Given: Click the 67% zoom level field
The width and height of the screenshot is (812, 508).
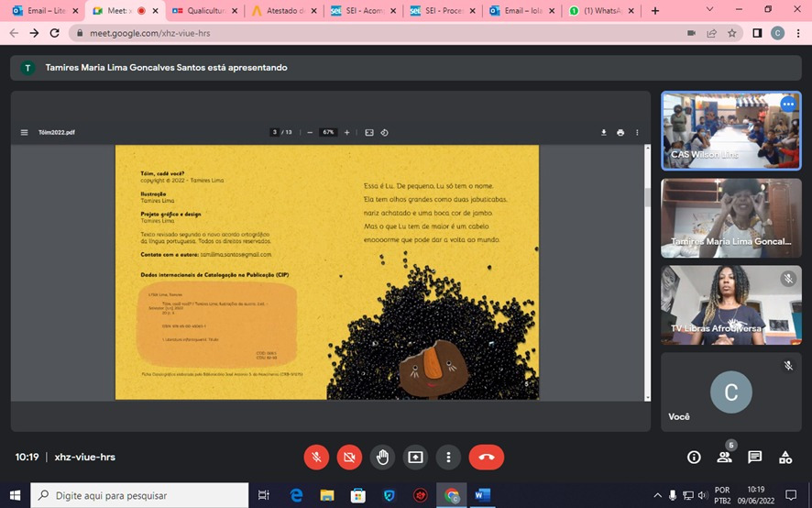Looking at the screenshot, I should pos(328,132).
